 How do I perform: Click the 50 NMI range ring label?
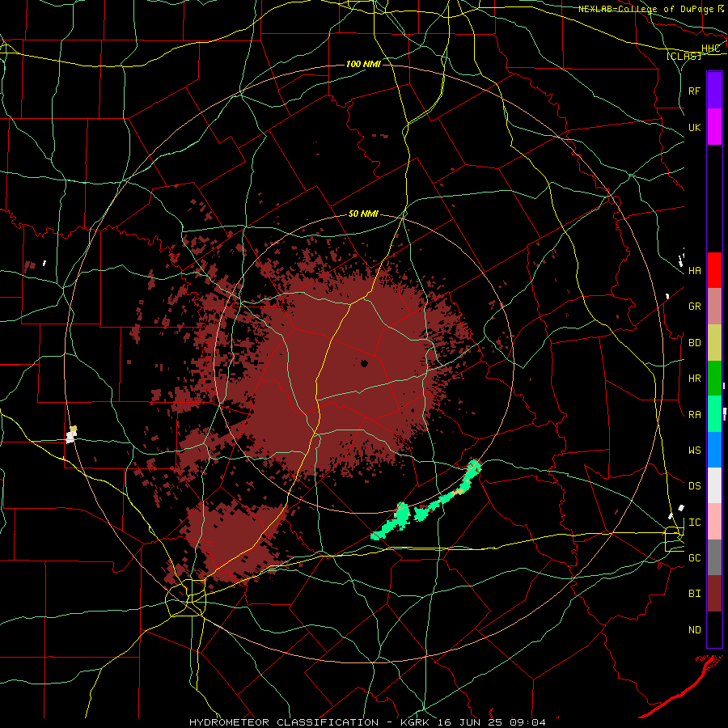[363, 214]
